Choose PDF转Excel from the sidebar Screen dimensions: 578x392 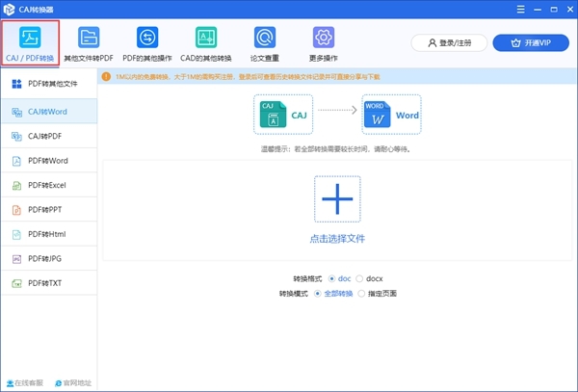click(x=46, y=184)
